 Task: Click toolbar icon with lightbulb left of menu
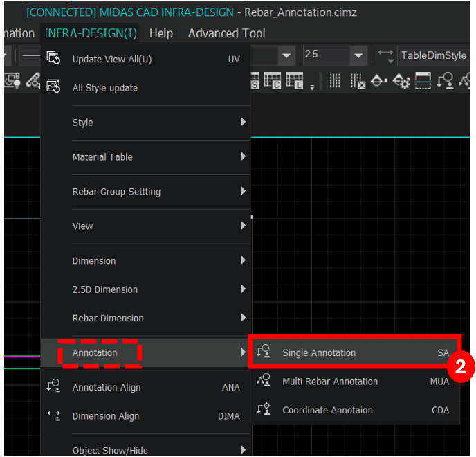click(x=12, y=81)
